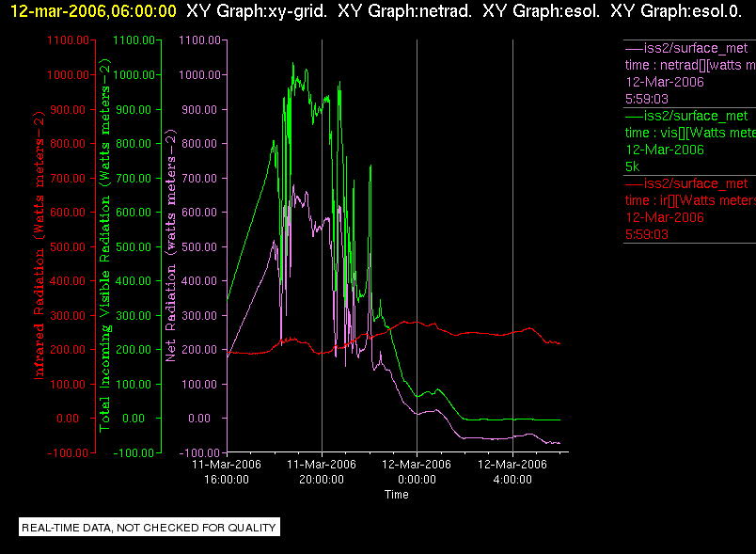This screenshot has height=554, width=756.
Task: Click the green axis tick 1000.00
Action: pos(134,74)
